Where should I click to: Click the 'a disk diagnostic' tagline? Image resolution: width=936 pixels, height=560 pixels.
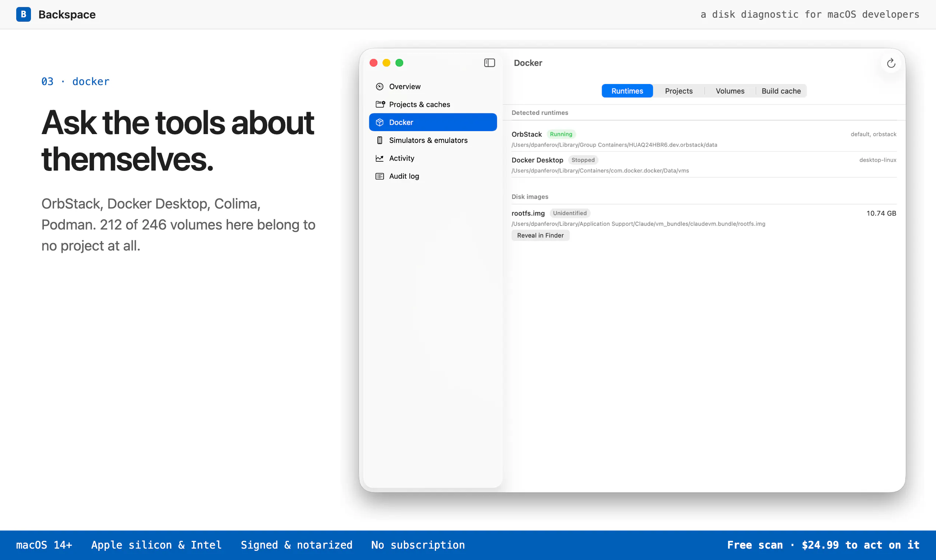[x=810, y=14]
